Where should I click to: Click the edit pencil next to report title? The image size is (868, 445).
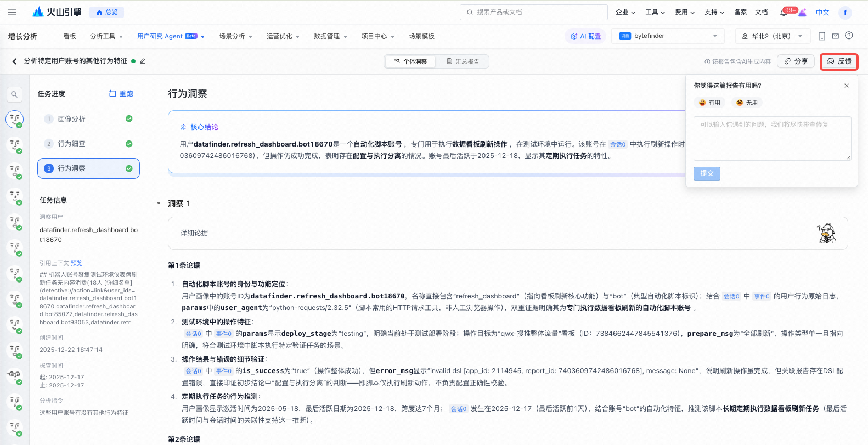point(143,61)
